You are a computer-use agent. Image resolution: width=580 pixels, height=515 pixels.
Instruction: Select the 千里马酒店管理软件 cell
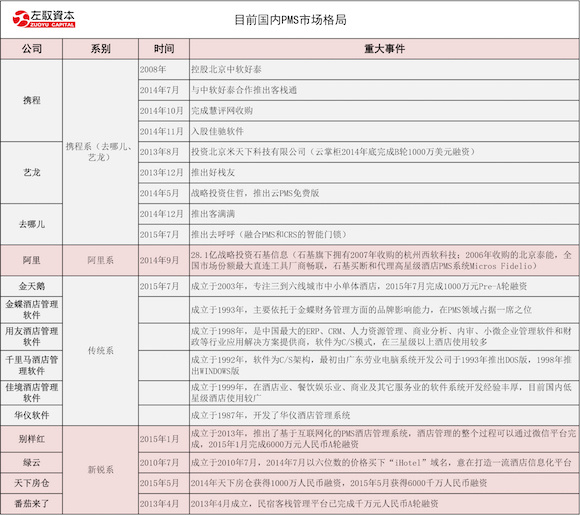click(x=31, y=365)
